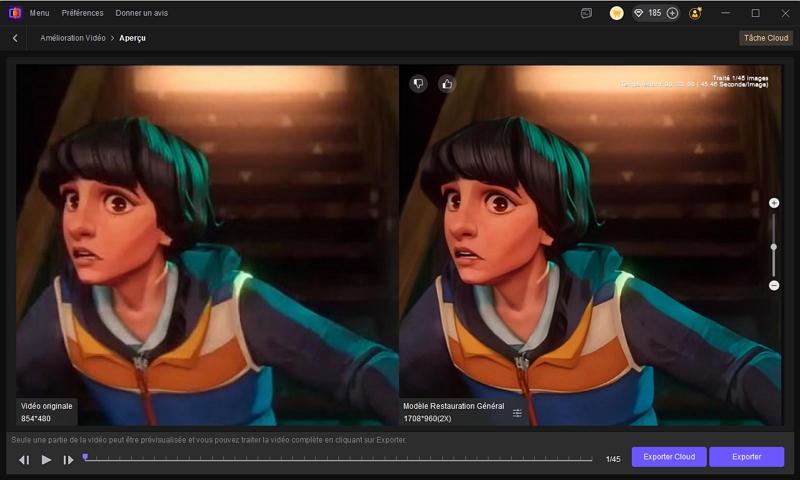This screenshot has width=800, height=480.
Task: Go back using the left arrow
Action: pyautogui.click(x=15, y=38)
